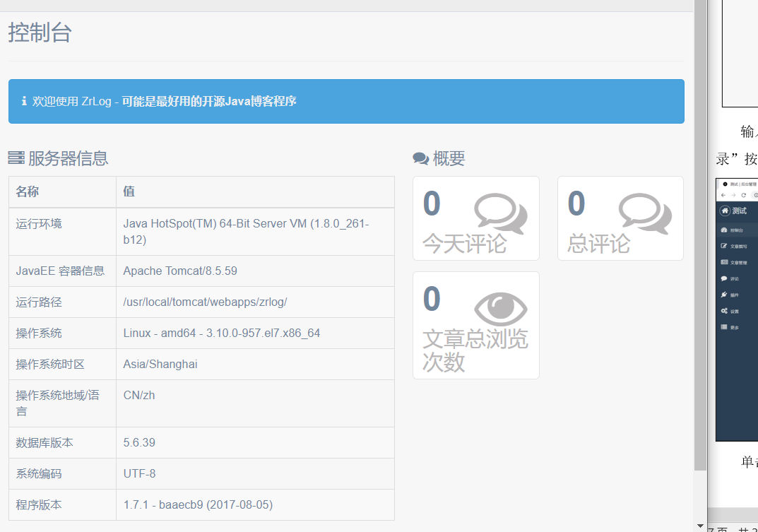Open the 文章总浏览次数 summary card label
Image resolution: width=758 pixels, height=532 pixels.
pos(475,350)
